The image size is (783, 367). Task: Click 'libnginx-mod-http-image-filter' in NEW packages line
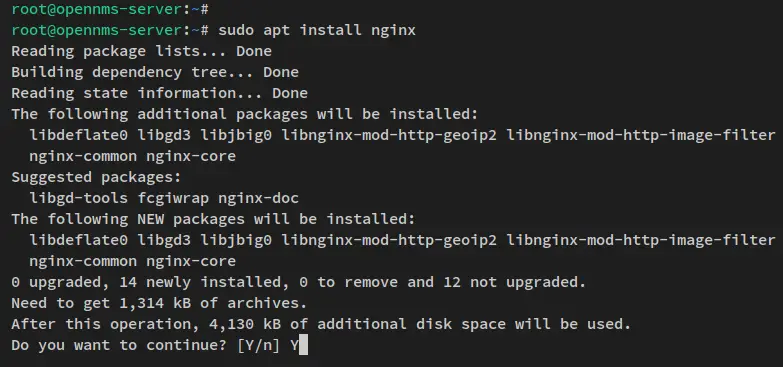tap(641, 240)
